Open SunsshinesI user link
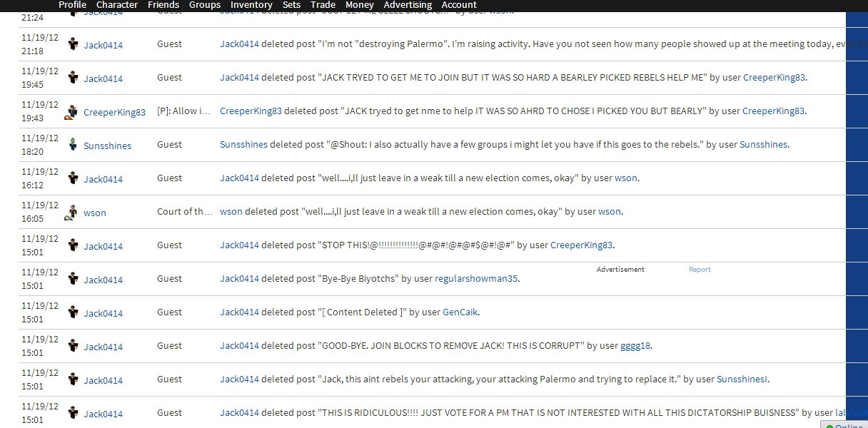This screenshot has width=868, height=428. tap(742, 379)
